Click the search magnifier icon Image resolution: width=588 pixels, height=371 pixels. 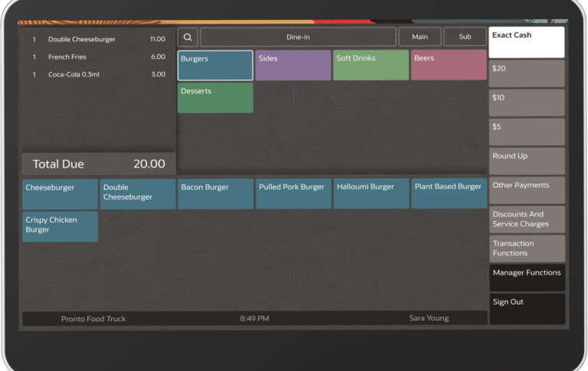(x=188, y=37)
